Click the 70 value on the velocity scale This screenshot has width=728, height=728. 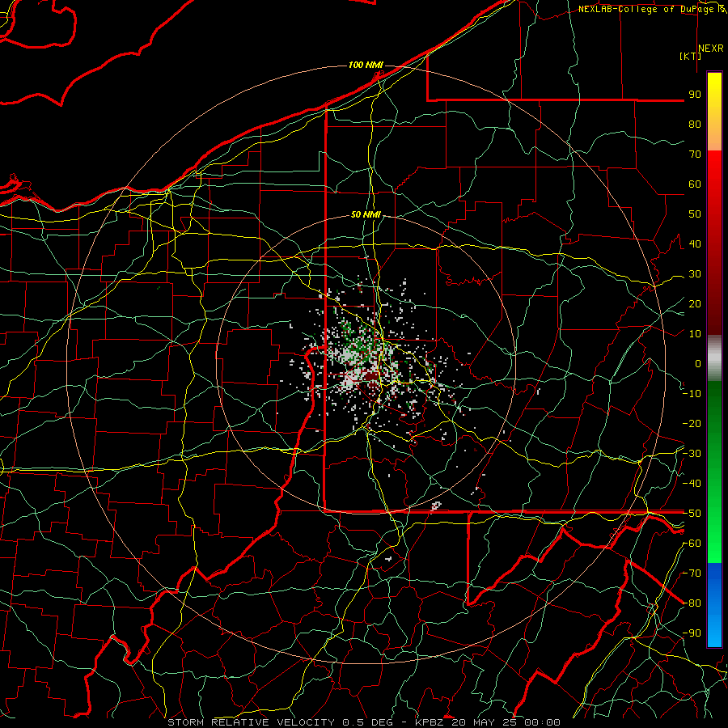pos(695,154)
